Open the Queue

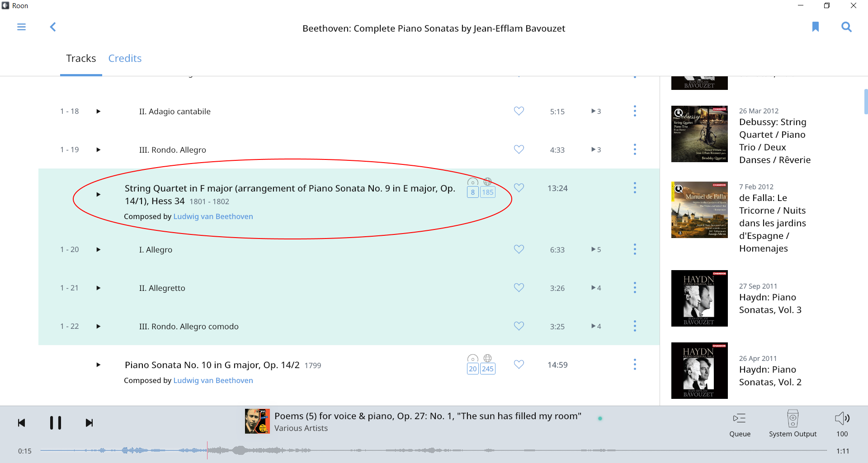click(740, 424)
